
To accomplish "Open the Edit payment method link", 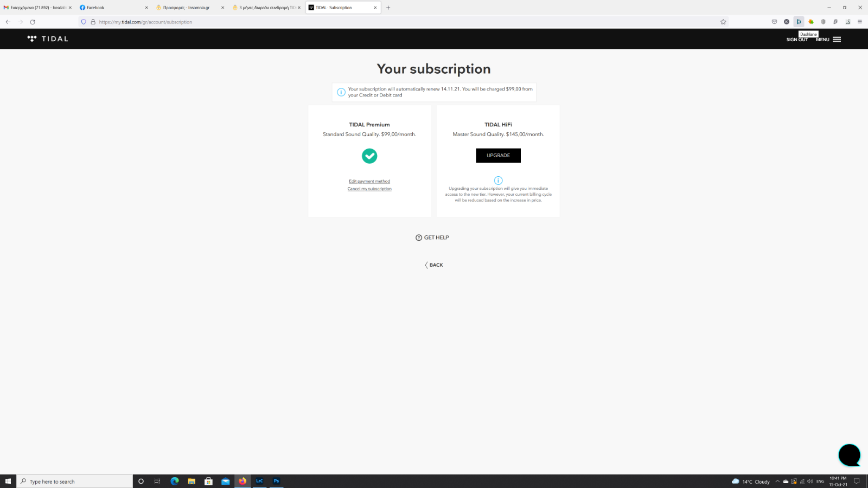I will coord(369,181).
